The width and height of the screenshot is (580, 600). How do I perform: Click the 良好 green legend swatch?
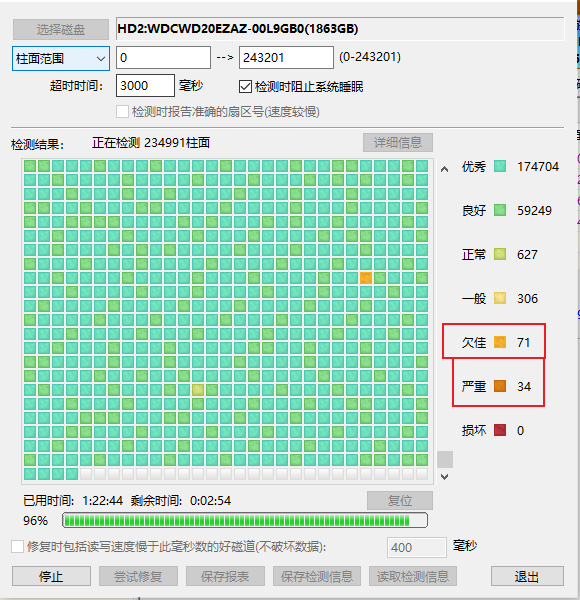(x=500, y=210)
